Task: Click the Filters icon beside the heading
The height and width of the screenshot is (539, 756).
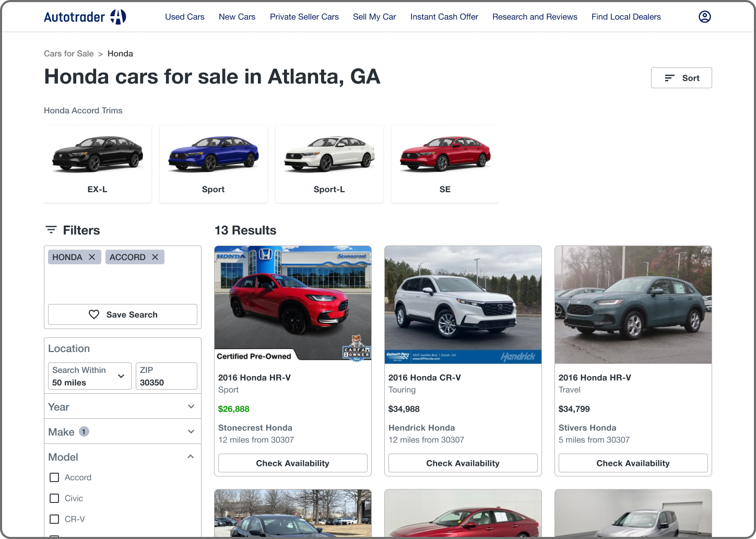Action: tap(51, 230)
